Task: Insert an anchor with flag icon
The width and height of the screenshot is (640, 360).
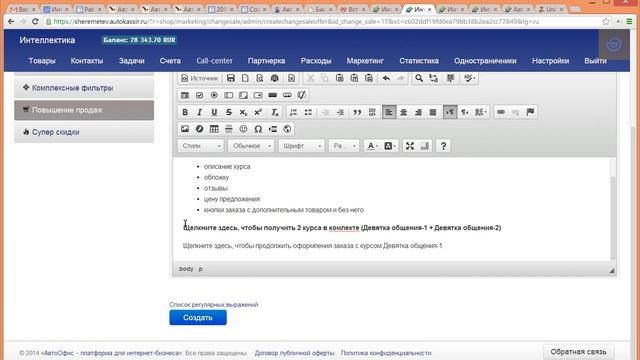Action: tap(531, 112)
